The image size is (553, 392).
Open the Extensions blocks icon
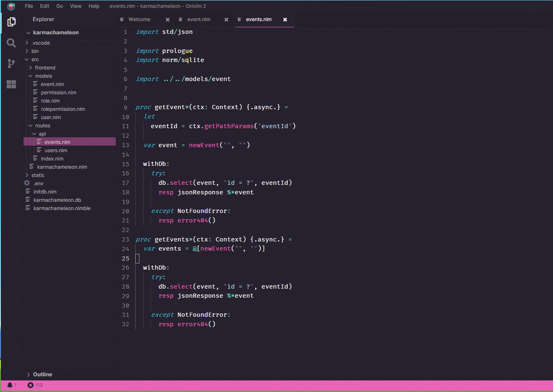coord(12,84)
